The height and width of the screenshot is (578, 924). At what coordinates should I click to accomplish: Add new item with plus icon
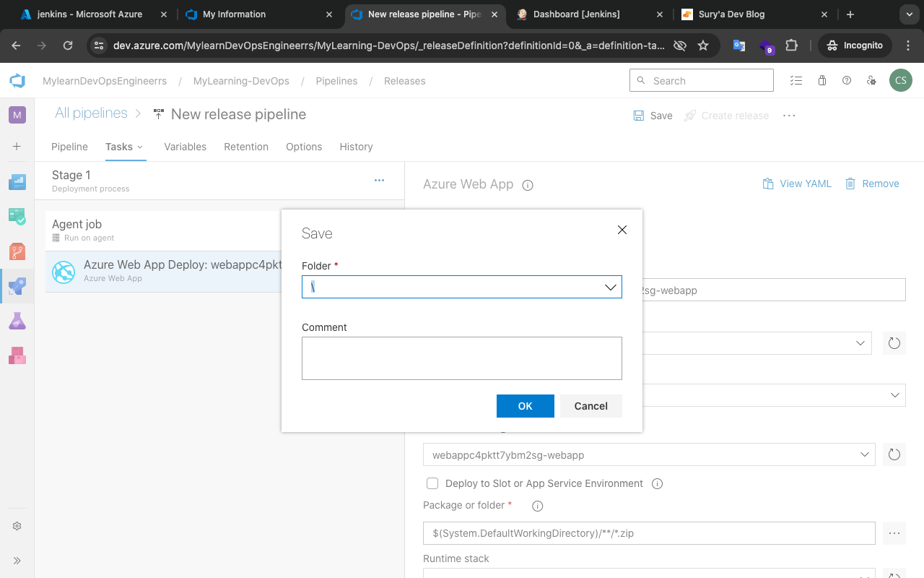point(17,146)
